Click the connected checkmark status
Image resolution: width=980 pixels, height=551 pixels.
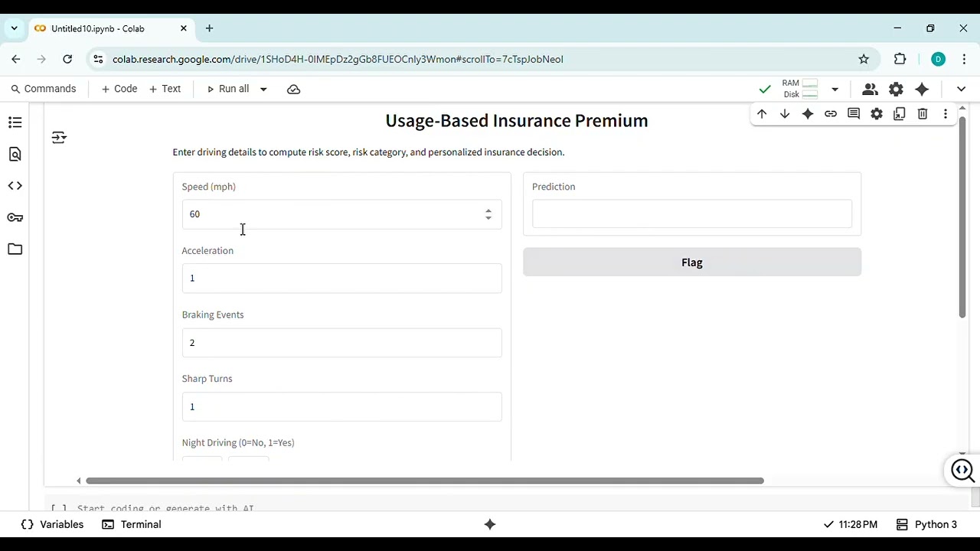tap(765, 90)
